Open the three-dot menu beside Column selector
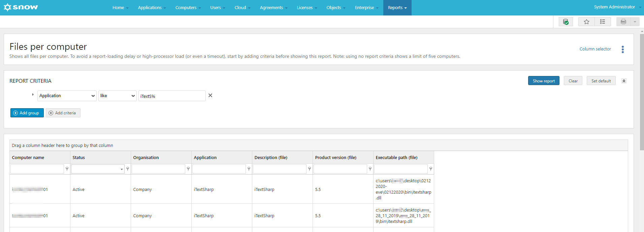 pyautogui.click(x=623, y=49)
